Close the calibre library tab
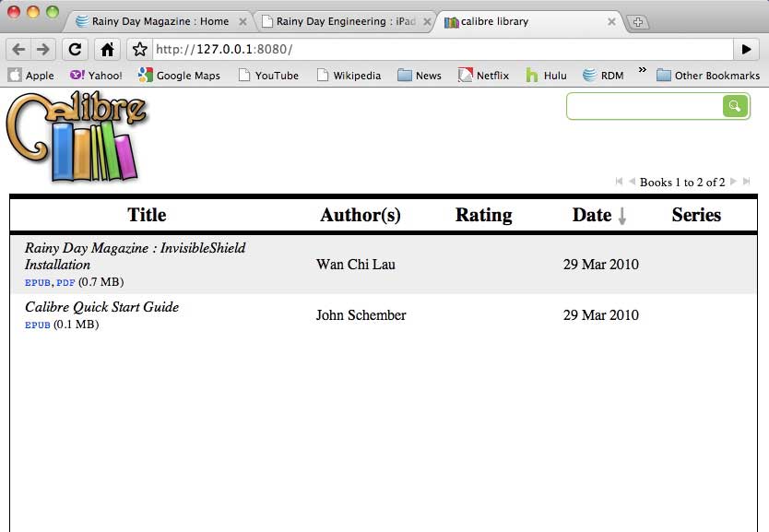 611,21
